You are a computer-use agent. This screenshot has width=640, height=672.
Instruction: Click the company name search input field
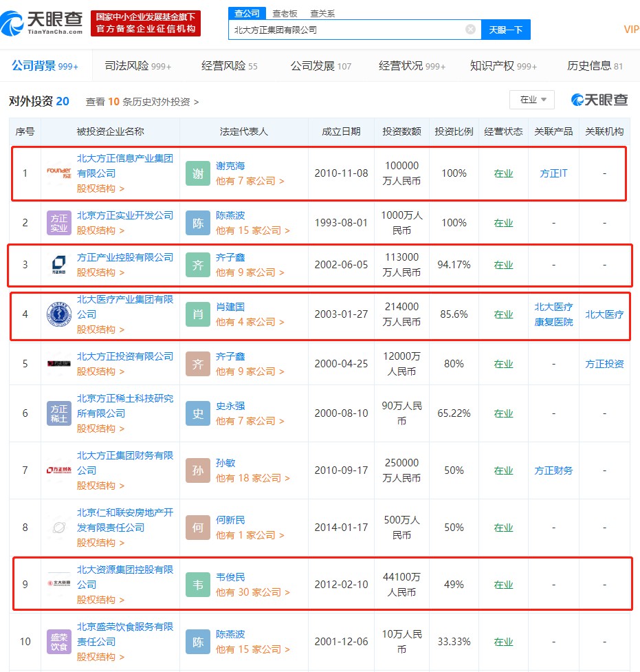(x=347, y=30)
